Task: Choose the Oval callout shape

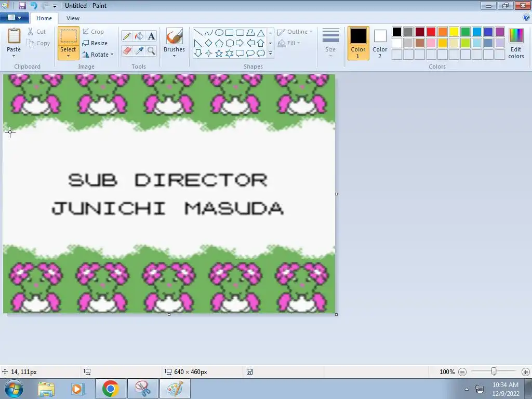Action: 250,54
